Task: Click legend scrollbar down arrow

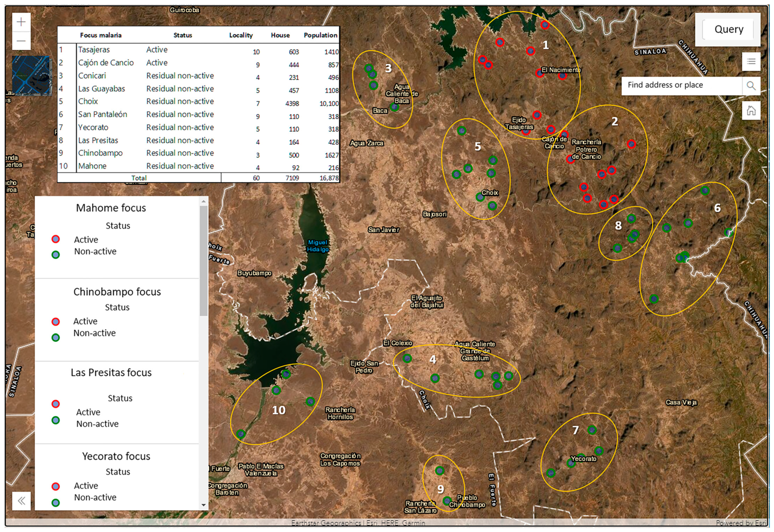Action: (203, 505)
